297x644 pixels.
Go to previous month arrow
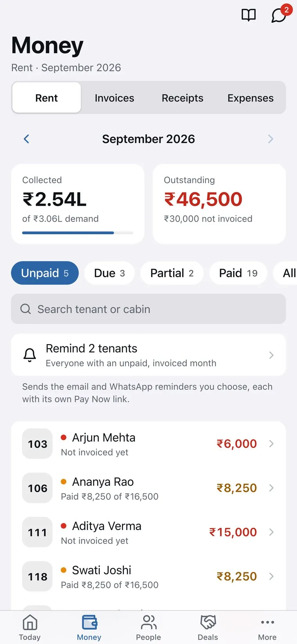point(26,139)
